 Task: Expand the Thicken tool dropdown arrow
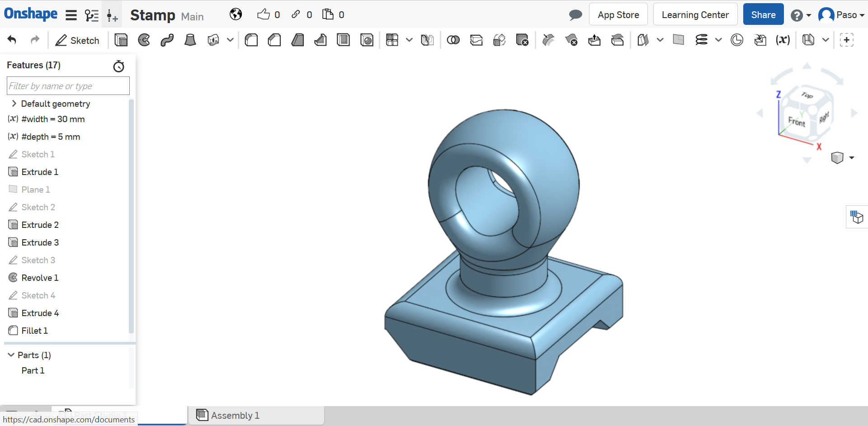230,40
